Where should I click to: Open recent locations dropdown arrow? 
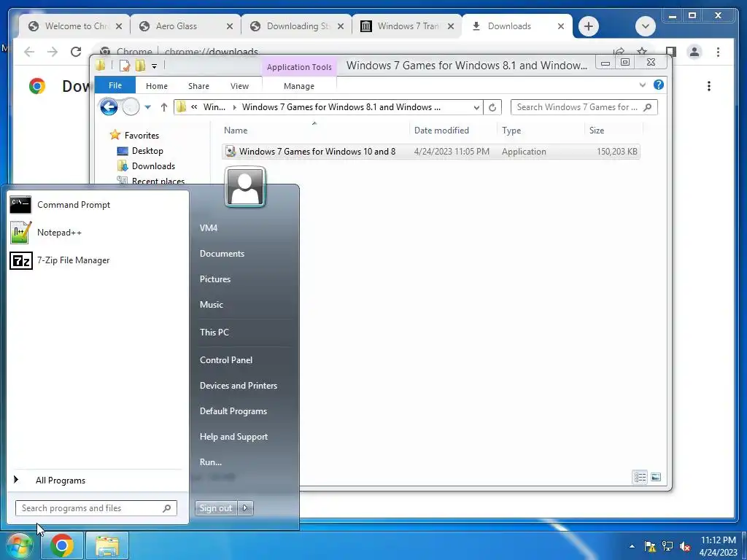147,107
